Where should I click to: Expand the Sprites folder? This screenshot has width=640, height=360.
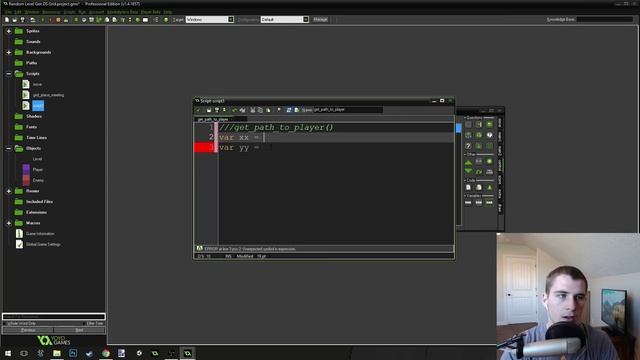pos(9,31)
